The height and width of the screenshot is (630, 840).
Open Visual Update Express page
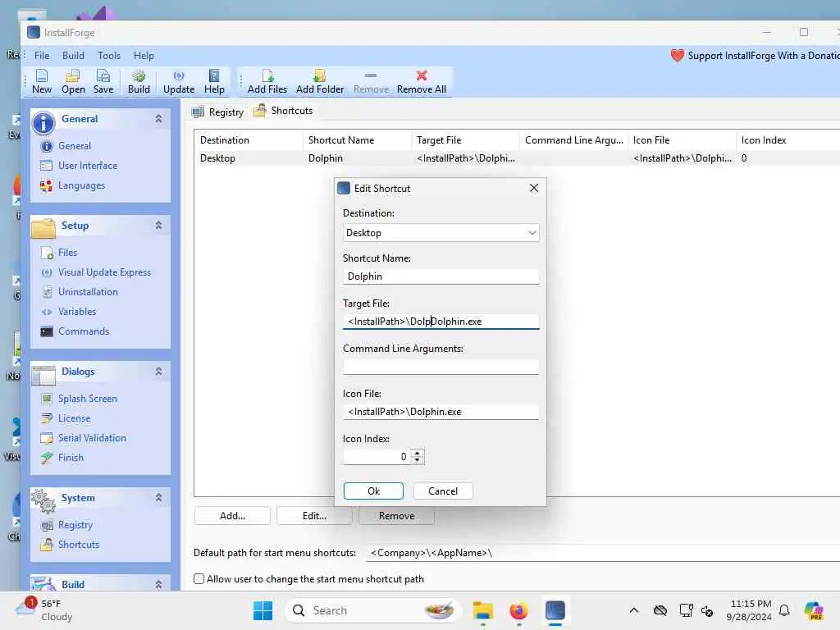point(104,272)
